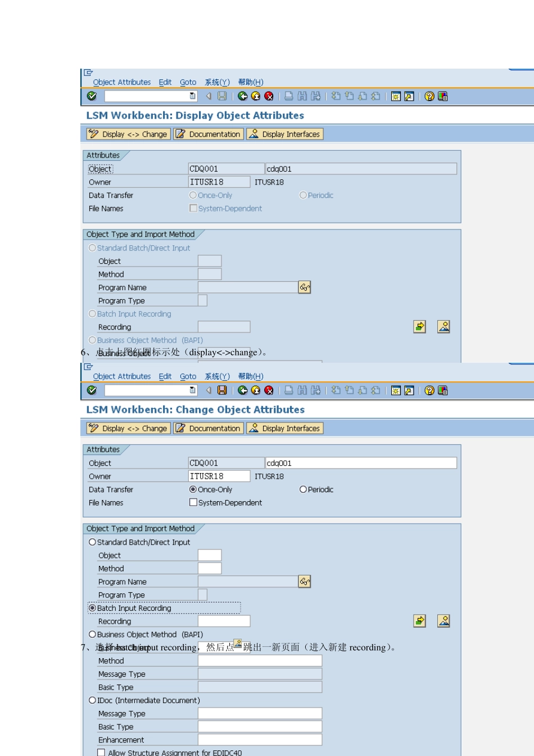The image size is (534, 756).
Task: Click the Print icon in Display Object Attributes toolbar
Action: pyautogui.click(x=288, y=96)
